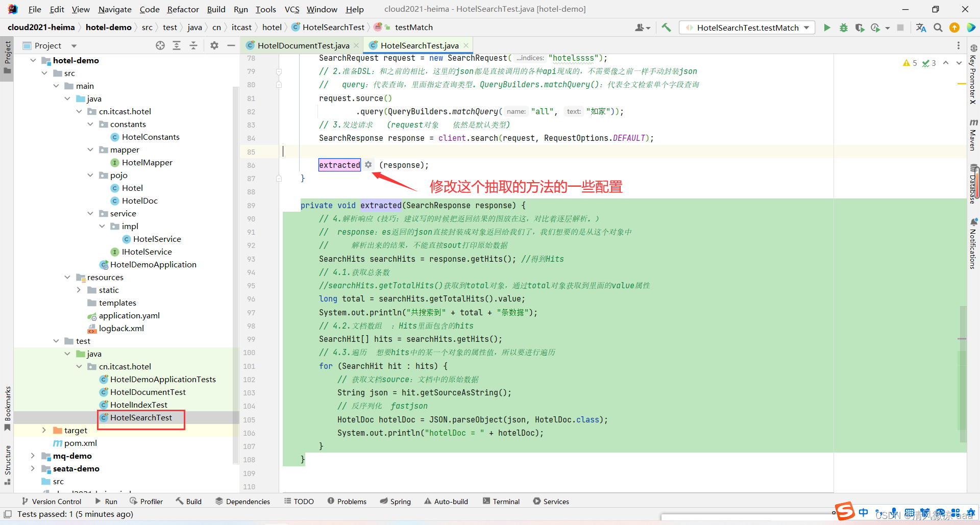The image size is (980, 525).
Task: Open Version Control tool window
Action: [52, 502]
